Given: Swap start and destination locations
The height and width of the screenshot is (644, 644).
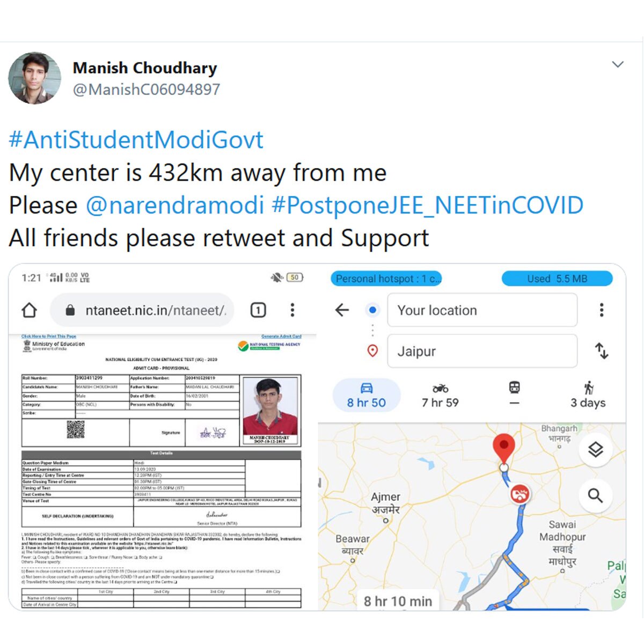Looking at the screenshot, I should (602, 352).
